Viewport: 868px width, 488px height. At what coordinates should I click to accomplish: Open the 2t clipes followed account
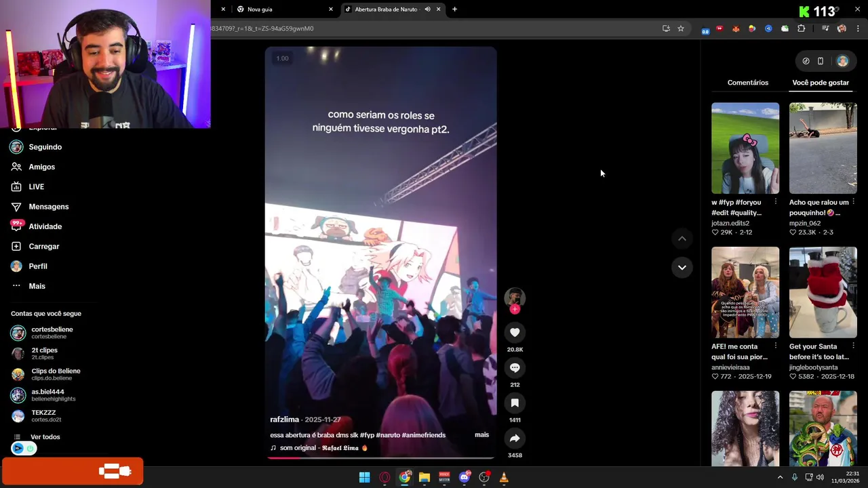point(33,354)
